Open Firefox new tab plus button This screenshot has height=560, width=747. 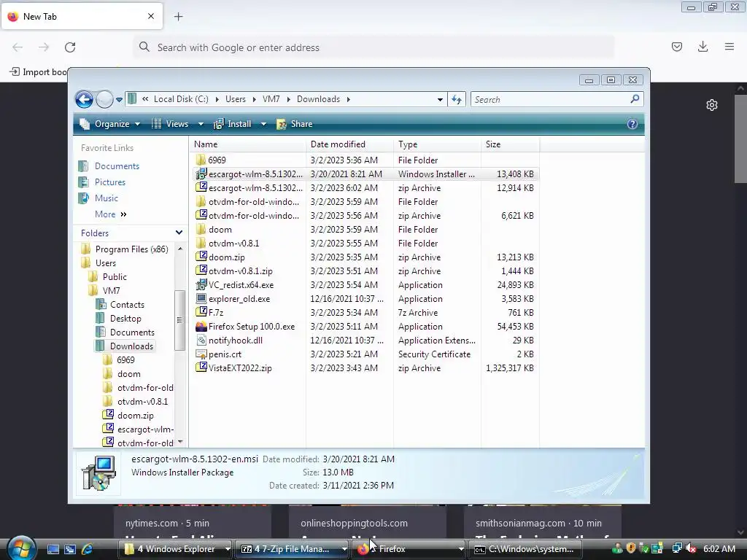pos(179,17)
